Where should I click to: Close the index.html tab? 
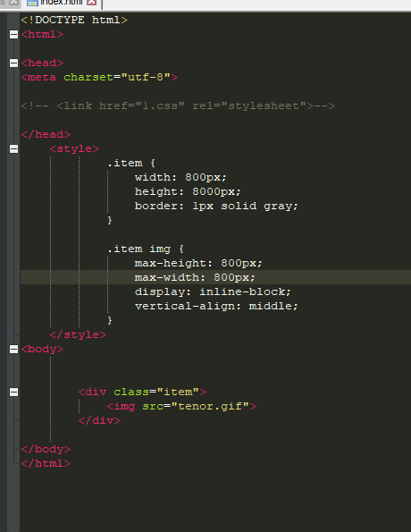pyautogui.click(x=91, y=3)
